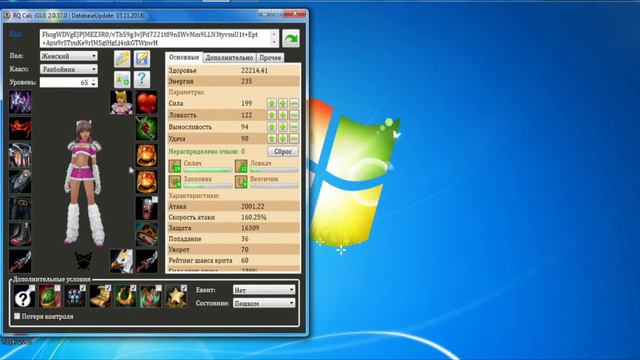The image size is (640, 360).
Task: Click the Ловкач talent icon
Action: 241,166
